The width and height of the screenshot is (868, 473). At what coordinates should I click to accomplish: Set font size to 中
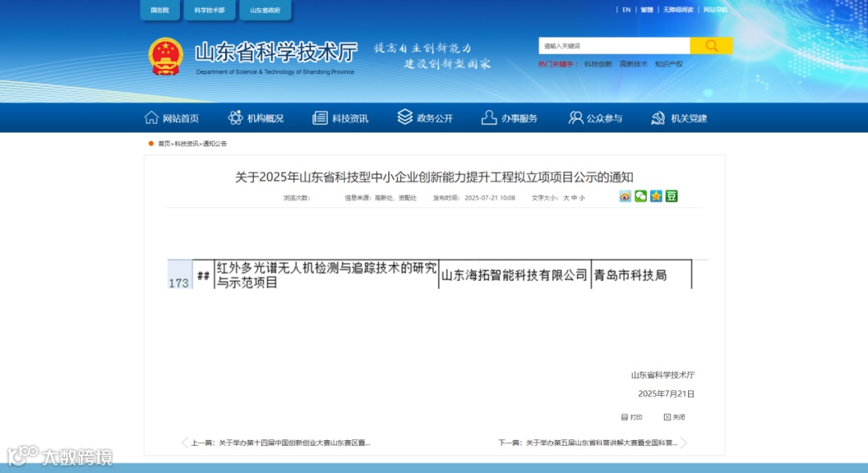coord(574,198)
